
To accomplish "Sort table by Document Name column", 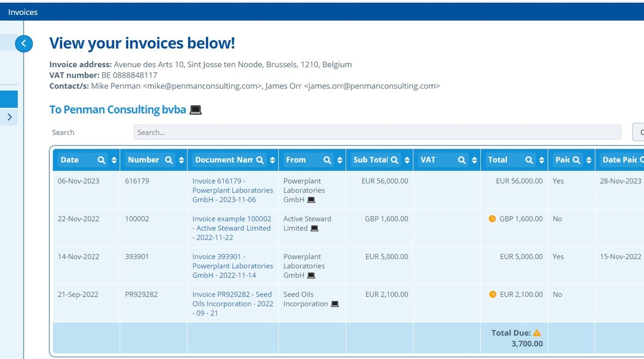I will click(x=273, y=160).
